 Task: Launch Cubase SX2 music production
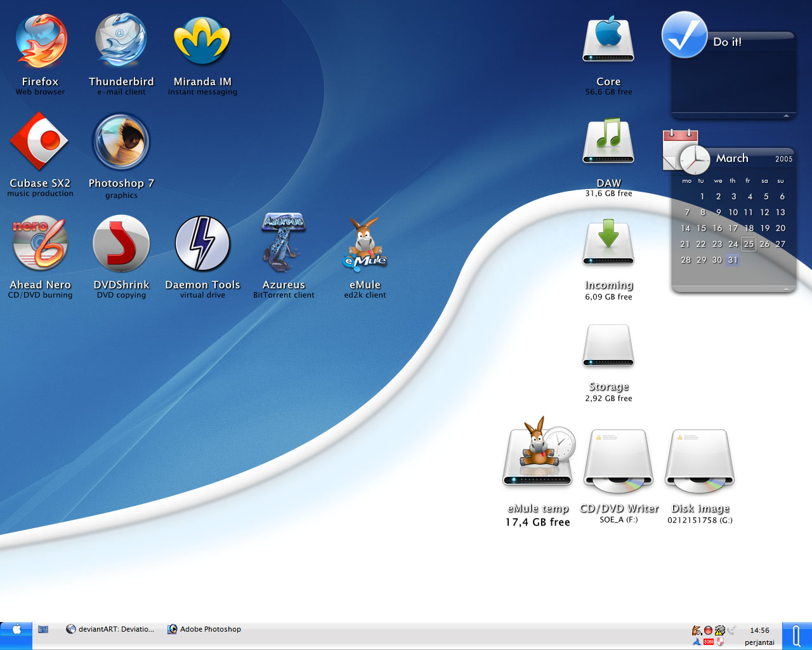tap(39, 141)
